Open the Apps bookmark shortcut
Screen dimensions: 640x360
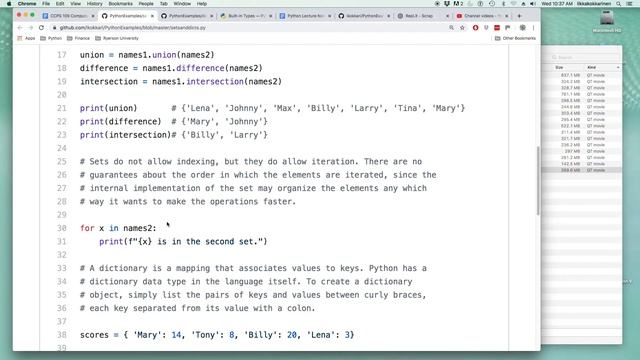(x=27, y=38)
